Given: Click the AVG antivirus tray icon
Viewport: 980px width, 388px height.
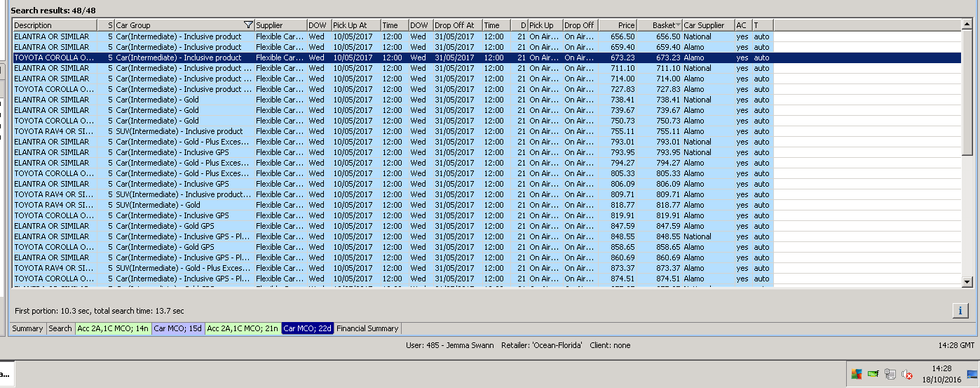Looking at the screenshot, I should tap(856, 374).
